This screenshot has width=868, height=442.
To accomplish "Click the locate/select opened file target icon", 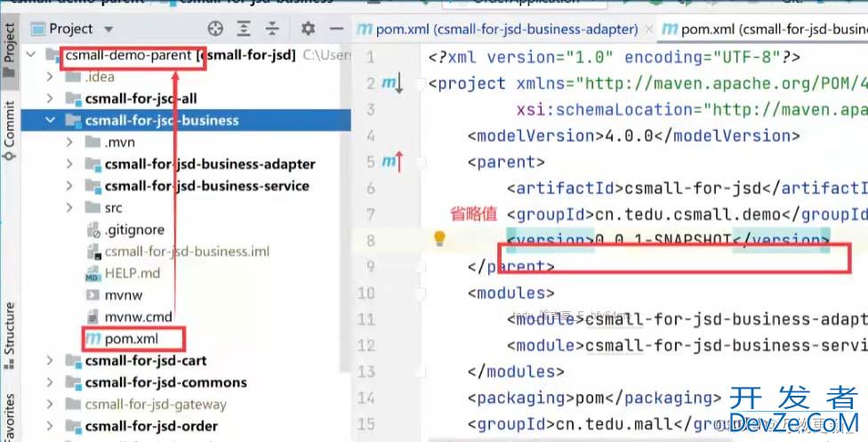I will point(215,28).
